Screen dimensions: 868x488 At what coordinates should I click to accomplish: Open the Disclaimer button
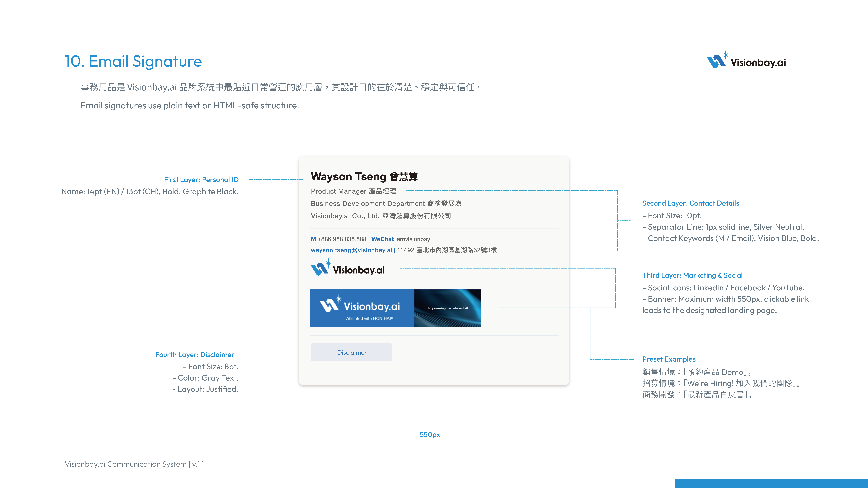pos(351,352)
